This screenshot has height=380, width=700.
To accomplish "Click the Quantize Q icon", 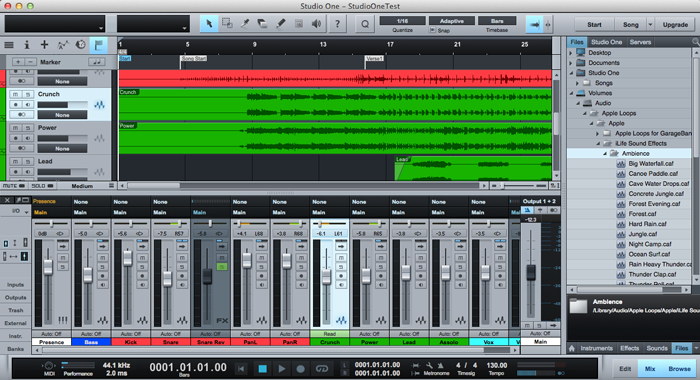I will point(365,24).
